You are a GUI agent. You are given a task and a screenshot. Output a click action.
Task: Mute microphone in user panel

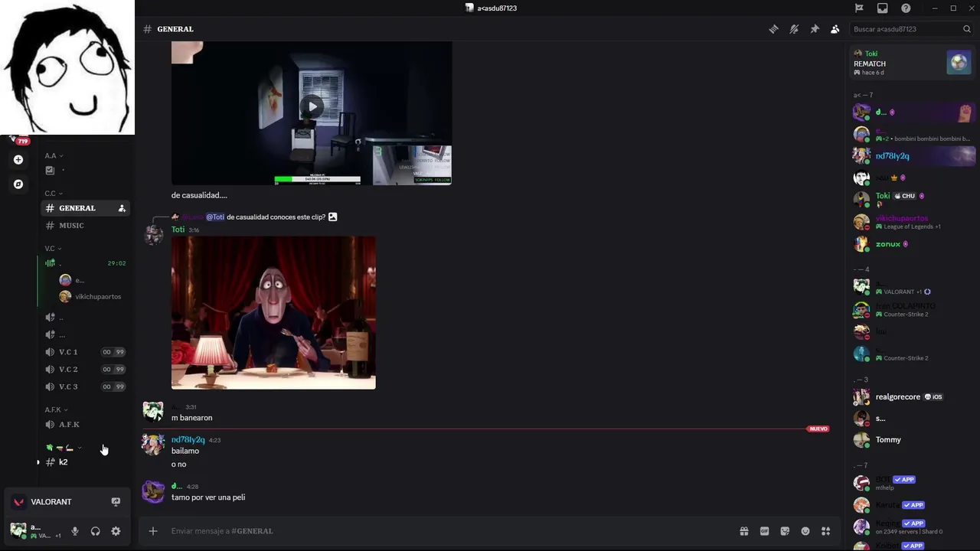coord(75,531)
